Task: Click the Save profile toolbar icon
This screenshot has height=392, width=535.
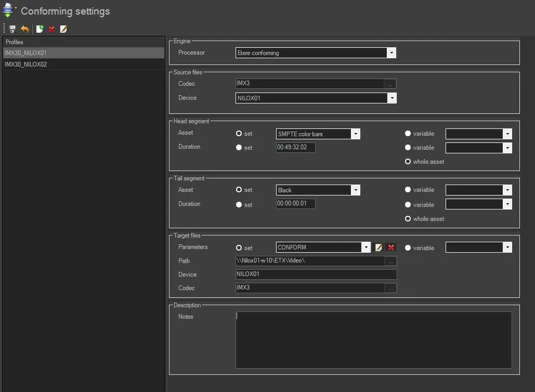Action: (x=13, y=29)
